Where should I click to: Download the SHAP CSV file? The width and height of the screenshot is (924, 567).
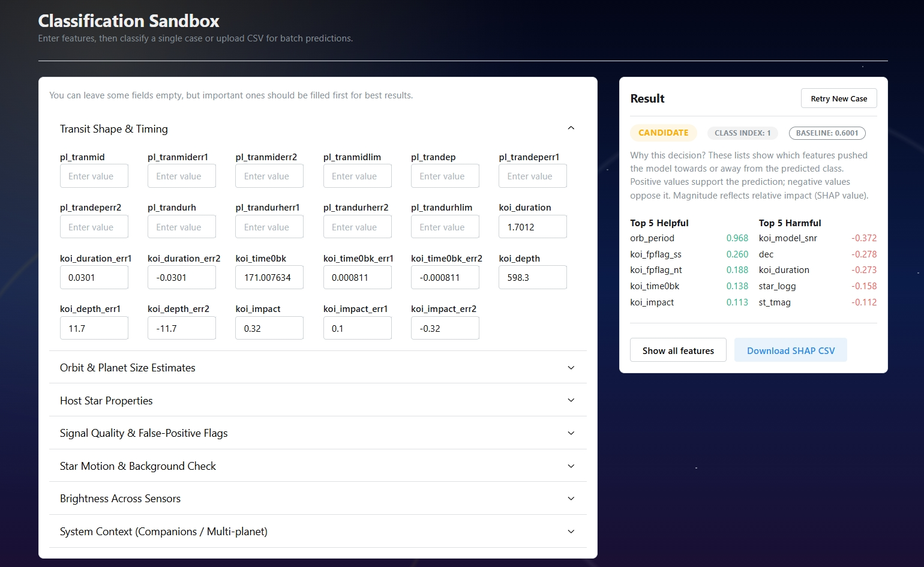tap(791, 350)
